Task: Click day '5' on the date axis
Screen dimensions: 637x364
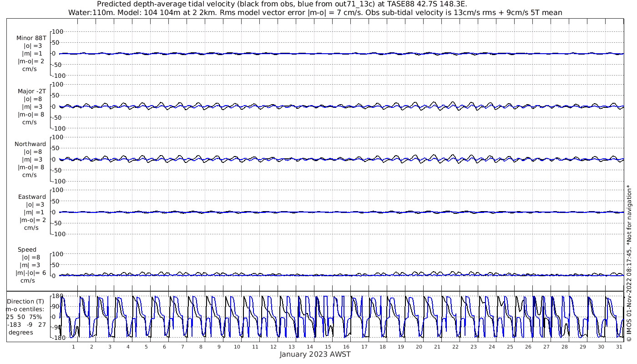Action: (146, 347)
